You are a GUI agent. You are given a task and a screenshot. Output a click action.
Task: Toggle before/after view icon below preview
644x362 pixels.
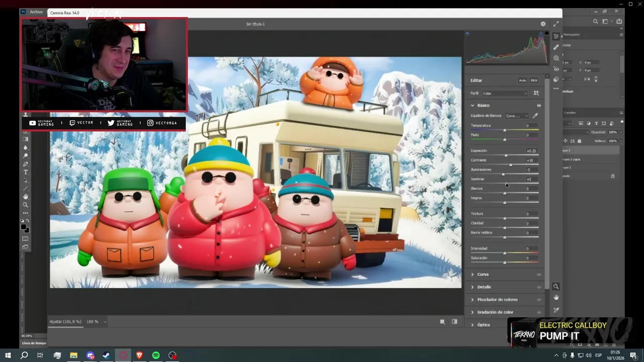click(454, 322)
